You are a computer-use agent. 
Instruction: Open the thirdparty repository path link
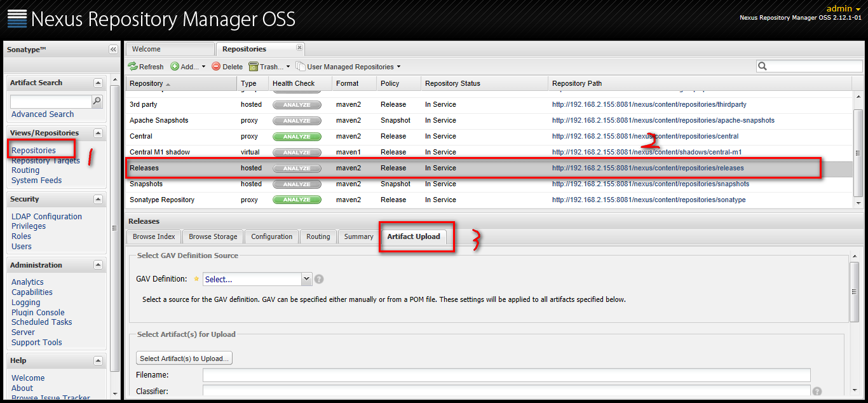(x=649, y=104)
